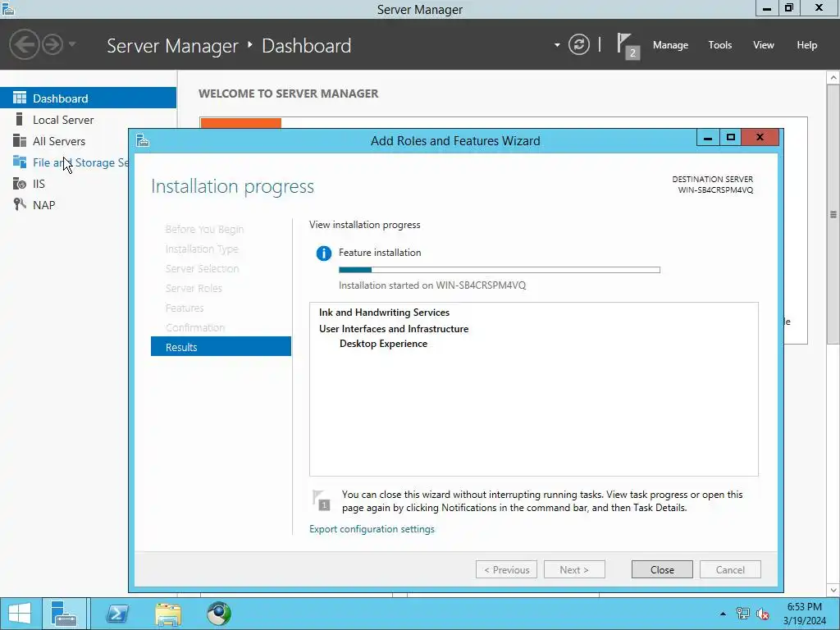840x630 pixels.
Task: Click the Close button in the wizard
Action: coord(662,569)
